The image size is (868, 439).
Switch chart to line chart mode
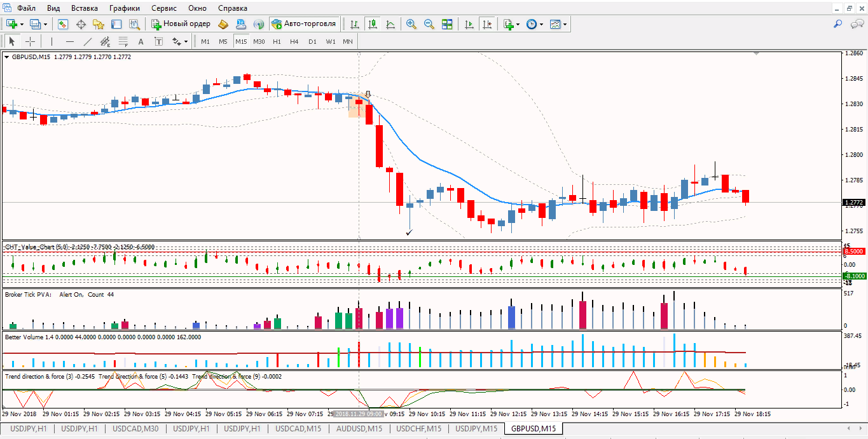point(390,24)
